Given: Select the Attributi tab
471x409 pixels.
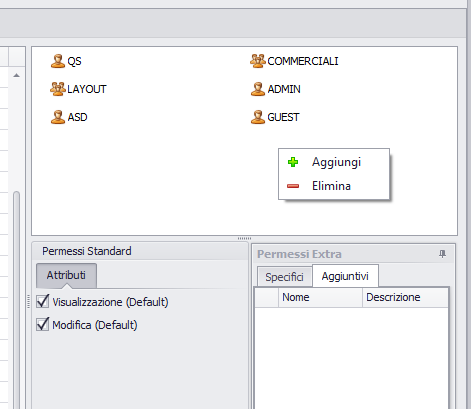Looking at the screenshot, I should [x=66, y=275].
